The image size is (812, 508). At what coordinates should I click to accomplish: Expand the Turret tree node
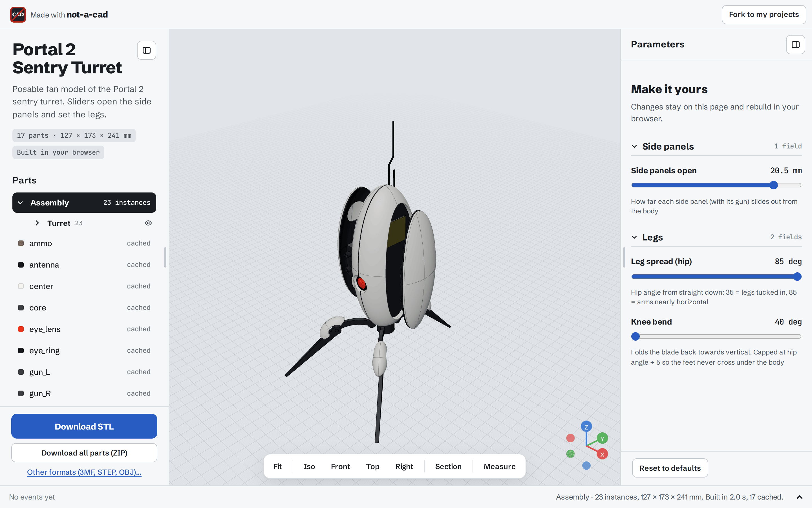(37, 223)
